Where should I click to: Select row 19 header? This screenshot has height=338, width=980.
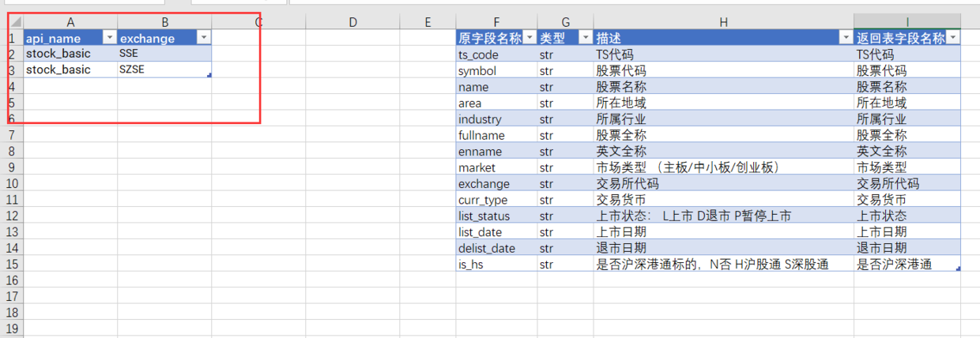[x=12, y=329]
